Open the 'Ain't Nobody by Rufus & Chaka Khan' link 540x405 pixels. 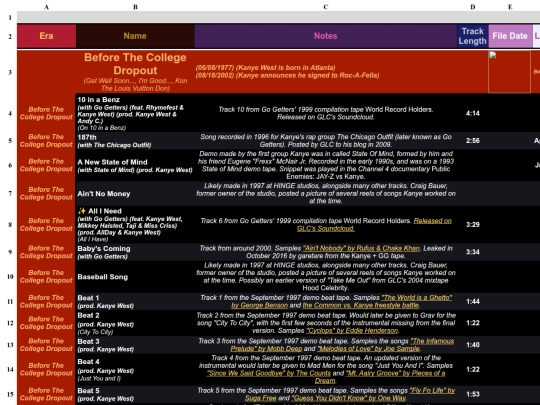pyautogui.click(x=361, y=248)
